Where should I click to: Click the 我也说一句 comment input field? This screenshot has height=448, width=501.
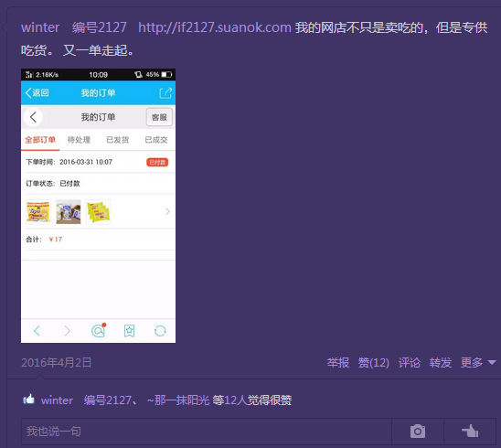click(x=207, y=432)
